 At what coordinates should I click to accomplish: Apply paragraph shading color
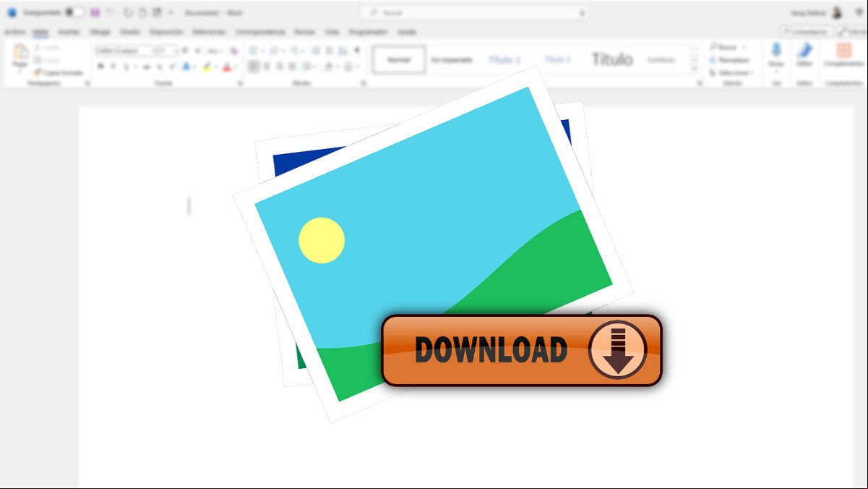pos(328,67)
